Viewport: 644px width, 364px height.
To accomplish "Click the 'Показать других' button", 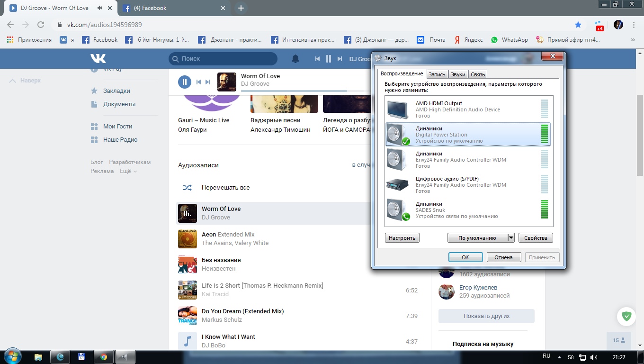I will coord(486,316).
